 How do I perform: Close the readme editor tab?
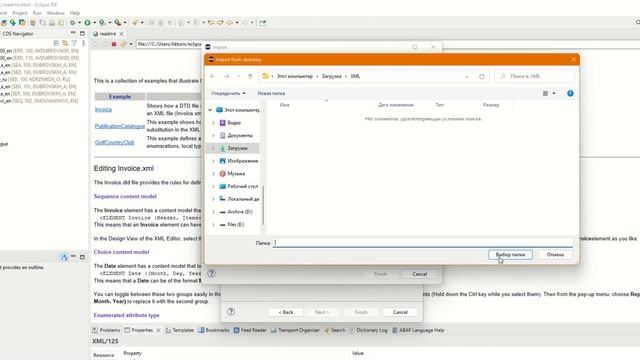[121, 34]
